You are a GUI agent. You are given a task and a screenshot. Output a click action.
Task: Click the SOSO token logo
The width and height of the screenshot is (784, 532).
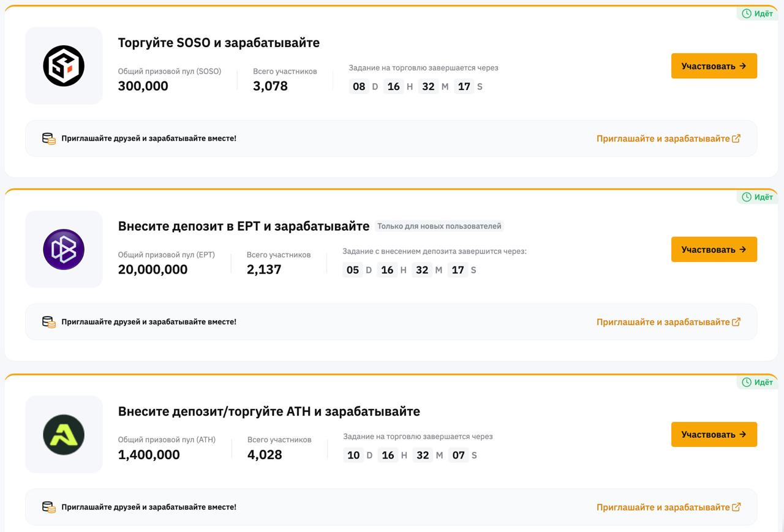(x=64, y=66)
